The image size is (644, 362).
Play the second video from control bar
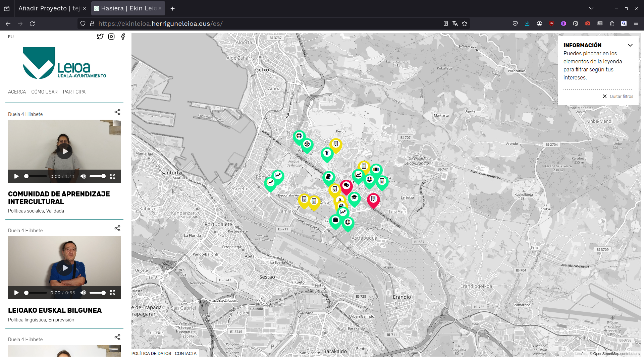[x=16, y=293]
